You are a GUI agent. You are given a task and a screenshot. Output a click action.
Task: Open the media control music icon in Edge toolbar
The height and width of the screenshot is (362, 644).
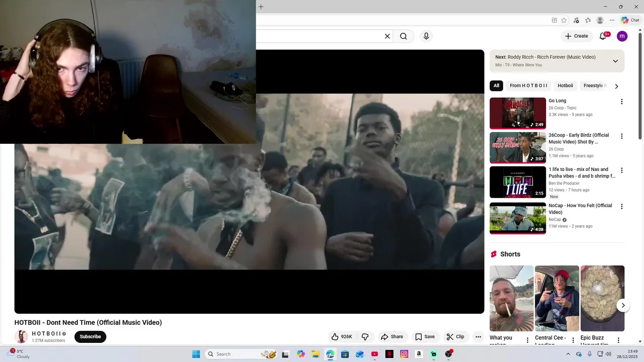[576, 20]
